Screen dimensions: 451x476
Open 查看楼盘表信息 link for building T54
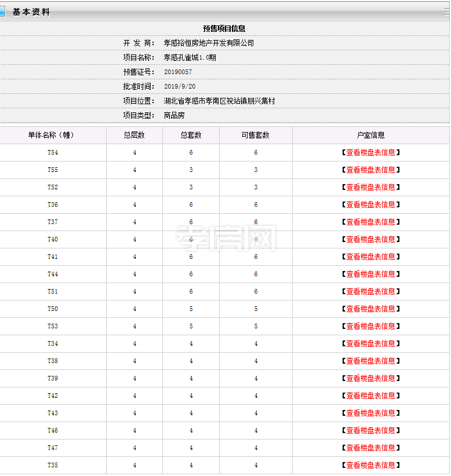[x=370, y=153]
